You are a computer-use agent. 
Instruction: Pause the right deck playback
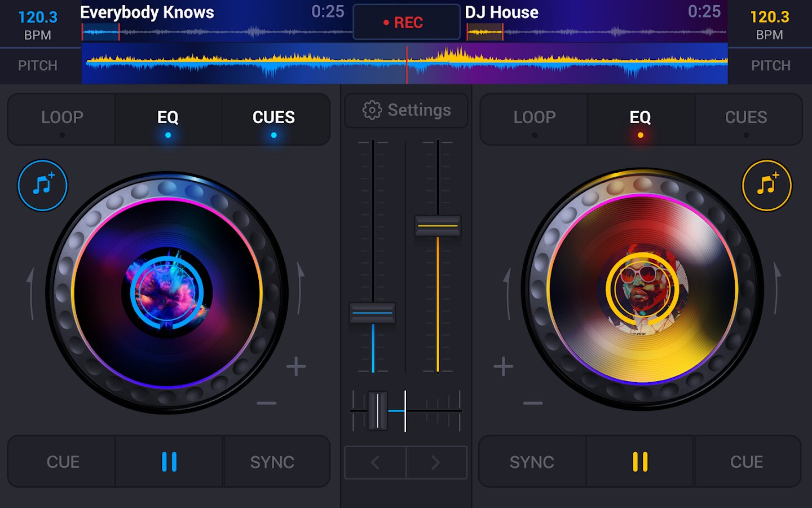tap(640, 462)
